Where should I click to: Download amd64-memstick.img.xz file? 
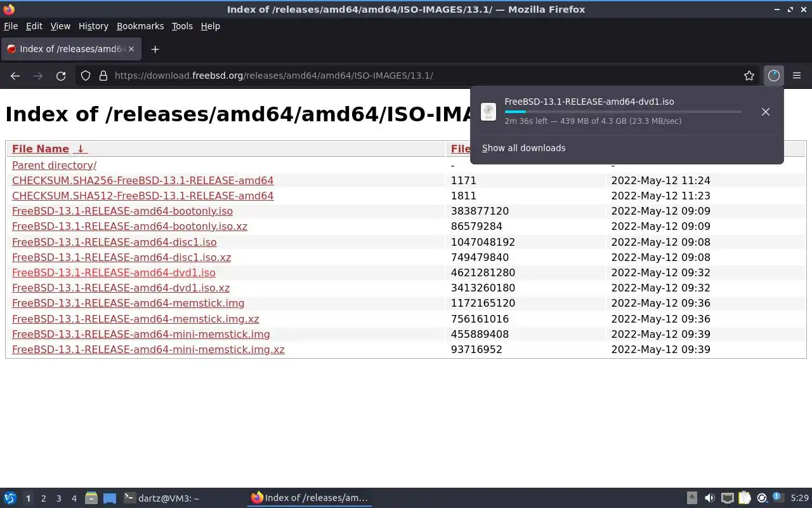pos(136,319)
